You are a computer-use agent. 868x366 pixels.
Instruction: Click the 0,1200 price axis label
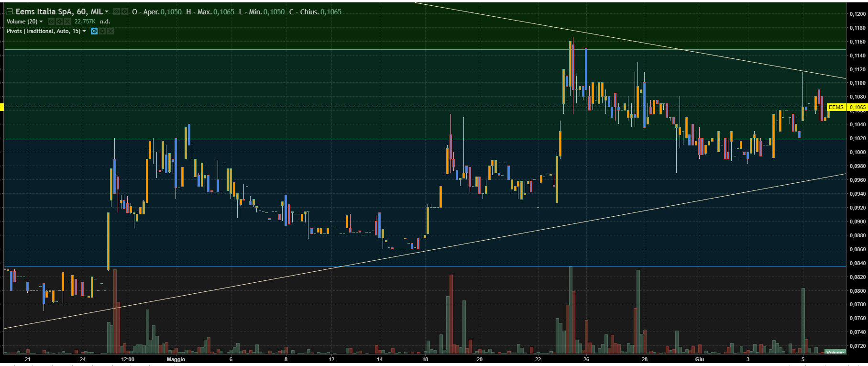[x=857, y=14]
